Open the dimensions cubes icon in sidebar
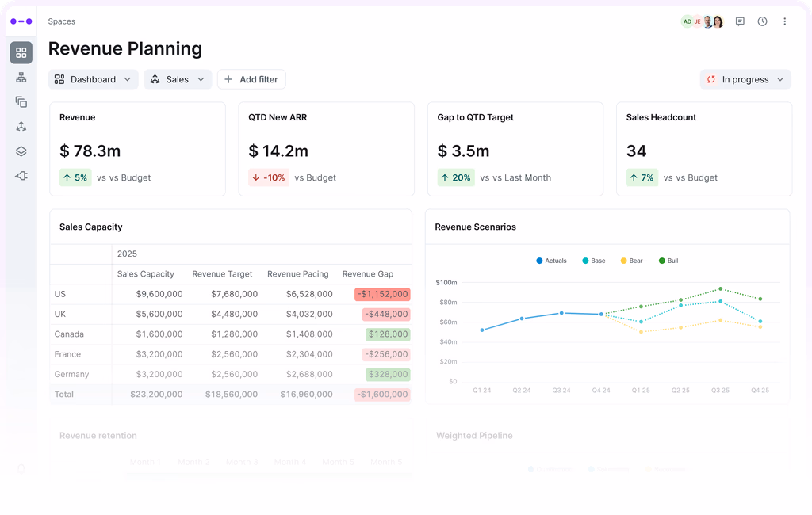Viewport: 812px width, 515px height. 21,126
